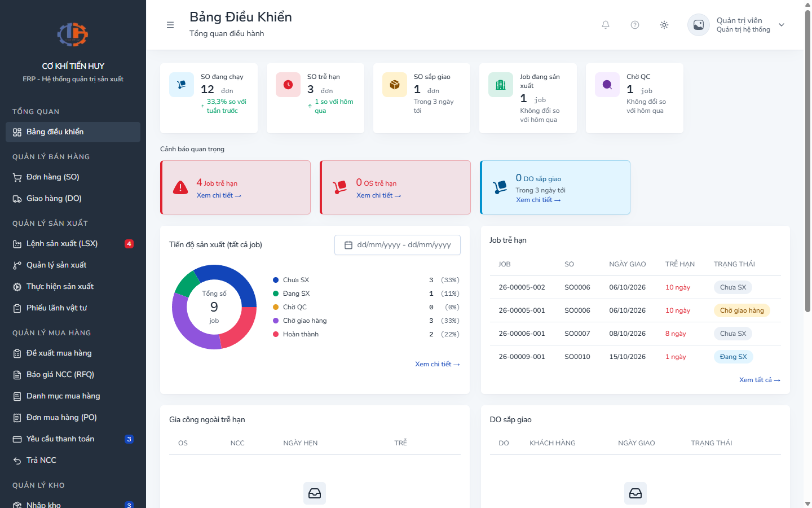Click job 26-00006-001 in late jobs table
This screenshot has height=508, width=812.
pos(522,334)
